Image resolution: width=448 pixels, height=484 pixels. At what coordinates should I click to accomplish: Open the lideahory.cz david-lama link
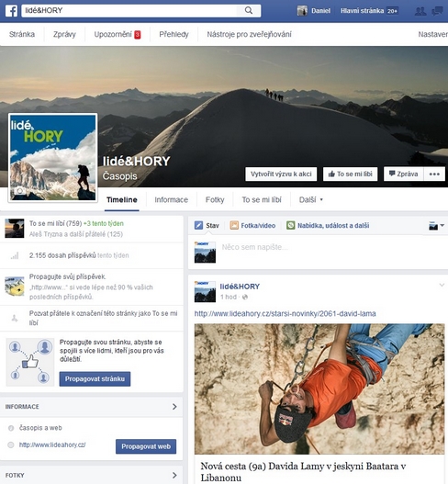(286, 313)
